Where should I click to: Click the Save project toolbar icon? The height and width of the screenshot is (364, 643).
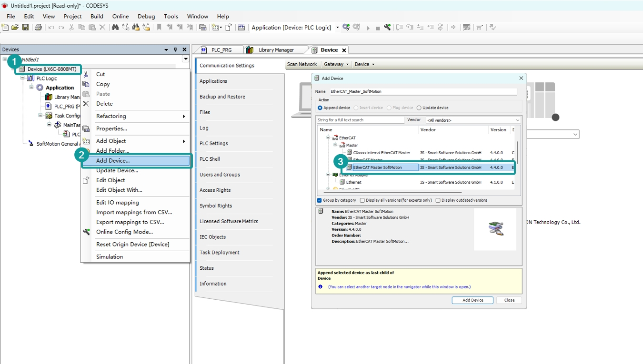[x=25, y=28]
